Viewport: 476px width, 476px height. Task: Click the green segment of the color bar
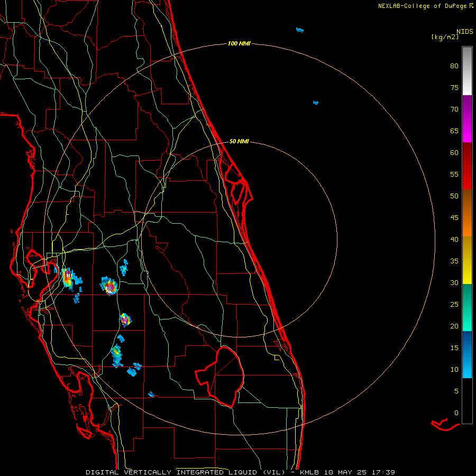point(467,307)
